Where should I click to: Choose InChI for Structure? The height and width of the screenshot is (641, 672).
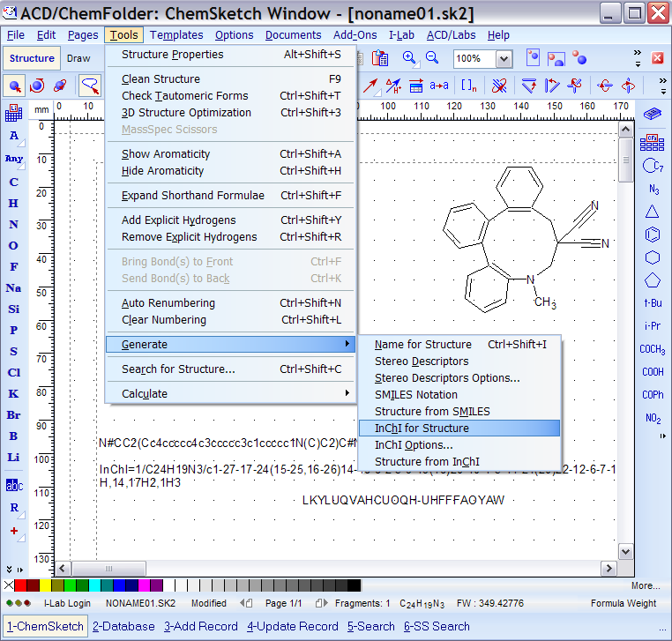(x=459, y=428)
